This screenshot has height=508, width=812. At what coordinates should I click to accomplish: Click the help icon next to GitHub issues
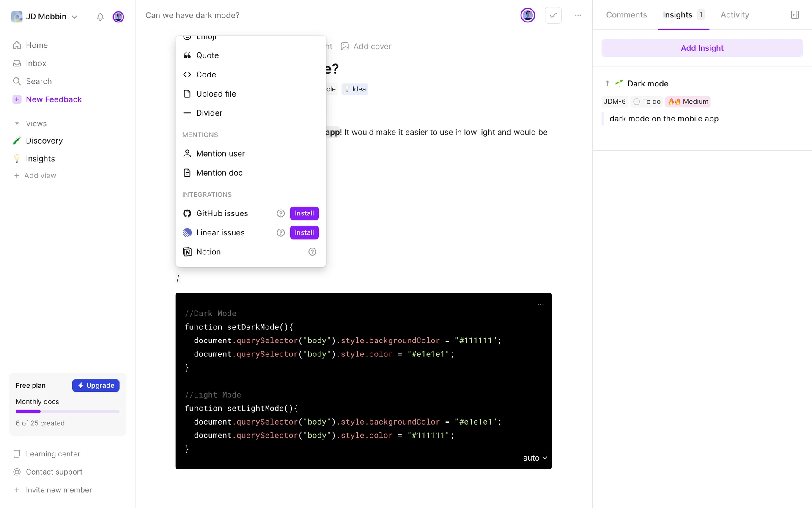coord(280,213)
